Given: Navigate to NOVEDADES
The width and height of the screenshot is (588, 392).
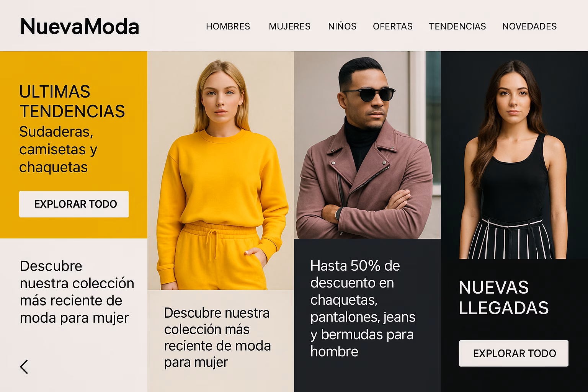Looking at the screenshot, I should click(529, 26).
